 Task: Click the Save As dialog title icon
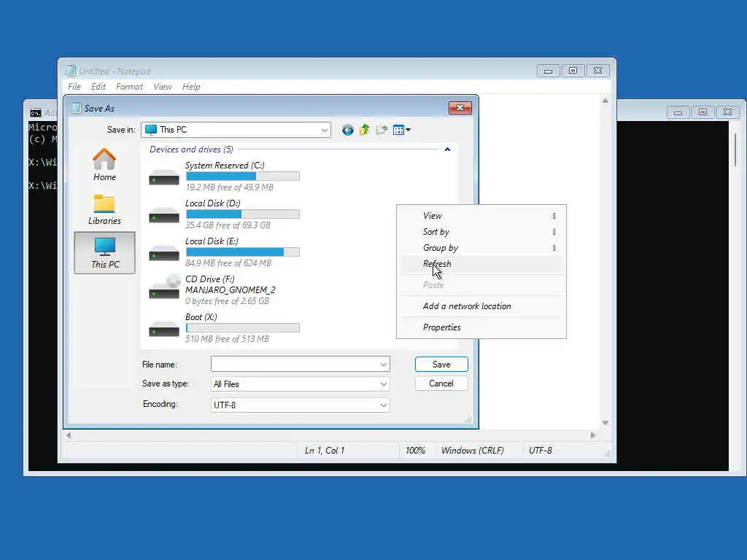click(76, 108)
